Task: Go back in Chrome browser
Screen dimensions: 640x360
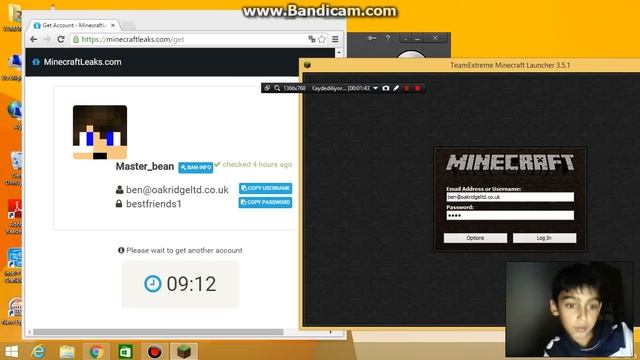Action: coord(33,39)
